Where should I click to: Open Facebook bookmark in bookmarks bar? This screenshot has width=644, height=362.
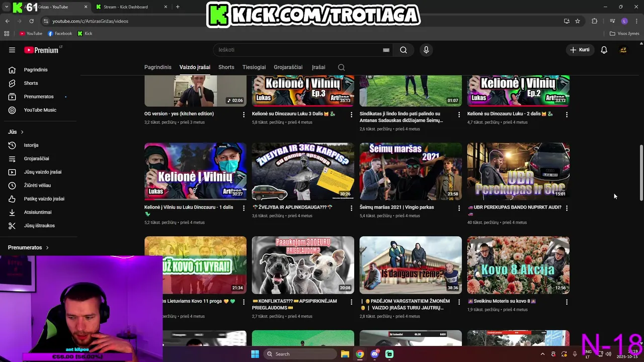click(60, 34)
